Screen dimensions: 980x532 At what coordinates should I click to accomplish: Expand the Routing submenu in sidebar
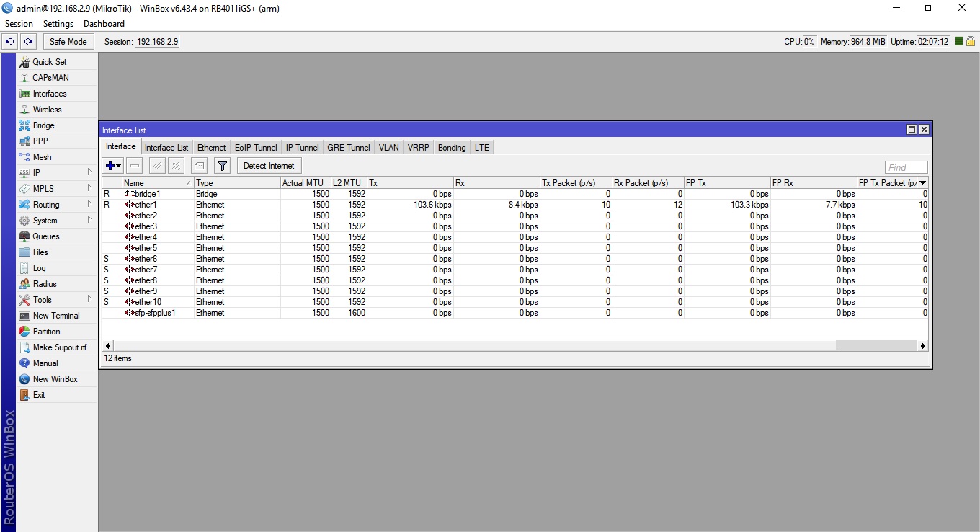57,205
